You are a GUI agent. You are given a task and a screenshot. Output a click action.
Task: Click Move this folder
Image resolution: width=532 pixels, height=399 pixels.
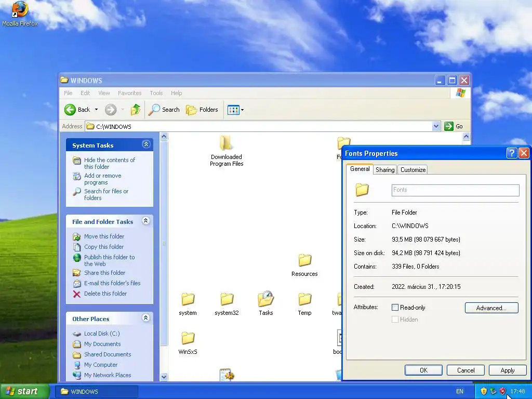click(x=104, y=236)
